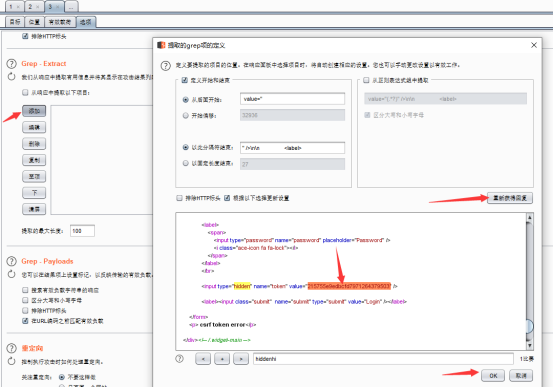This screenshot has width=553, height=388.
Task: Confirm dialog with OK button
Action: pos(493,376)
